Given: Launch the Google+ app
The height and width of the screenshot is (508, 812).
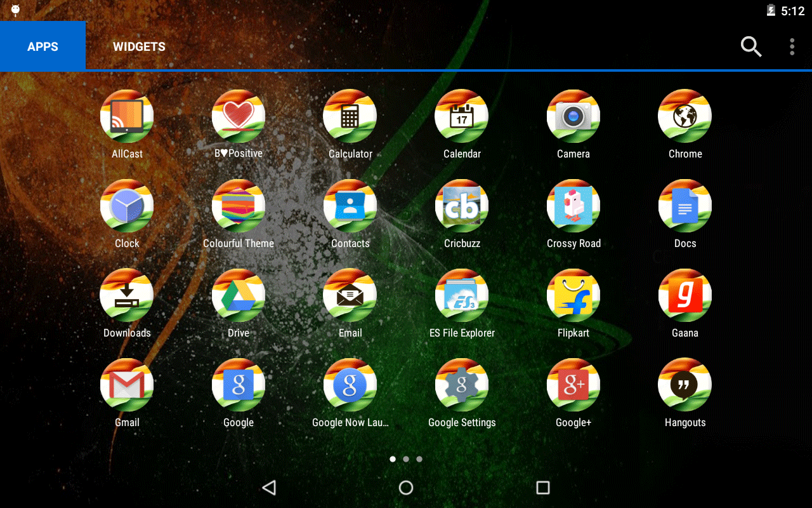Looking at the screenshot, I should (573, 385).
